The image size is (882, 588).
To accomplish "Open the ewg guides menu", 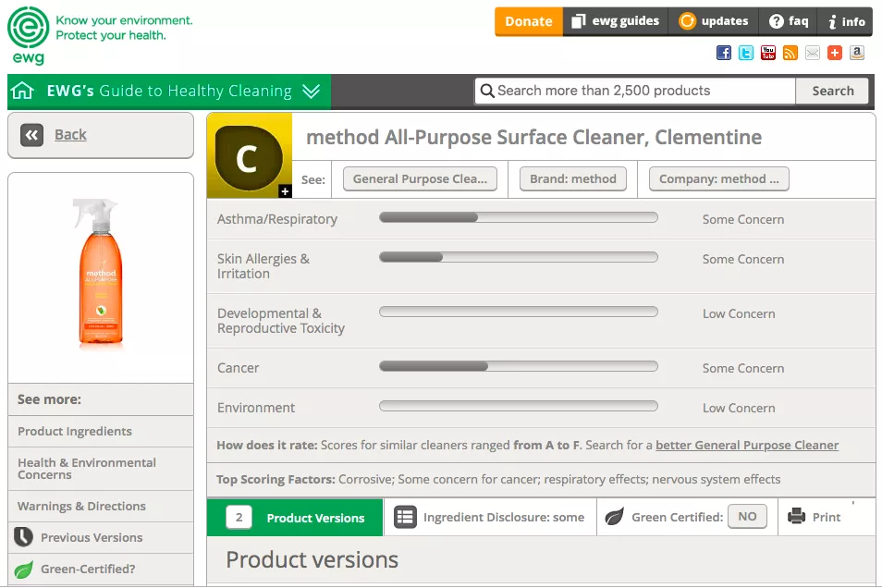I will pyautogui.click(x=616, y=21).
